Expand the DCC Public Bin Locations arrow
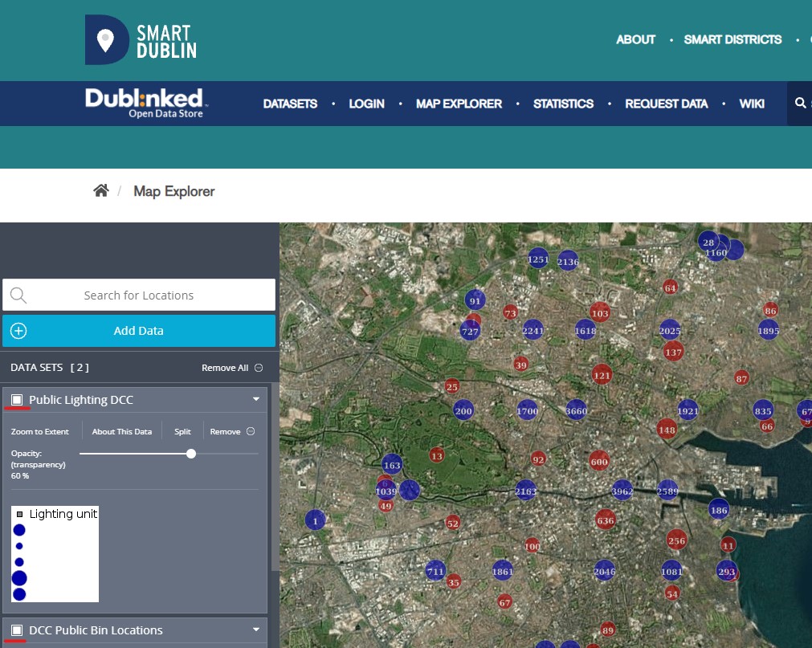The height and width of the screenshot is (648, 812). click(x=256, y=630)
